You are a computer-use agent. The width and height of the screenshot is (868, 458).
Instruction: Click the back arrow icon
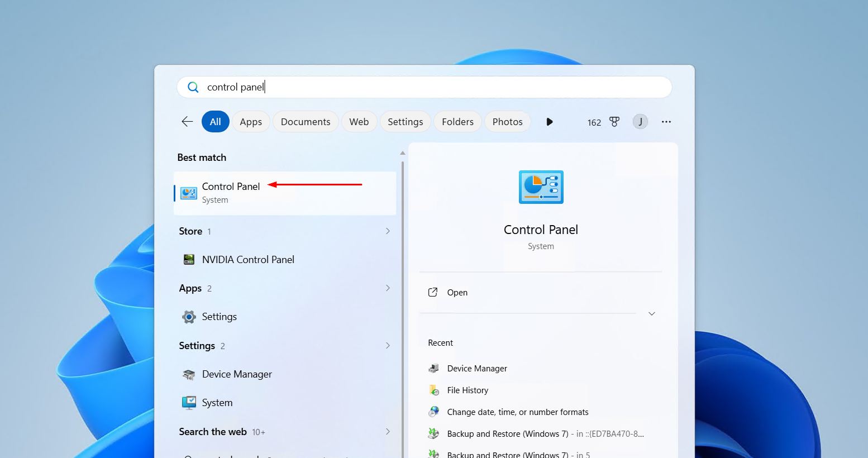click(187, 122)
